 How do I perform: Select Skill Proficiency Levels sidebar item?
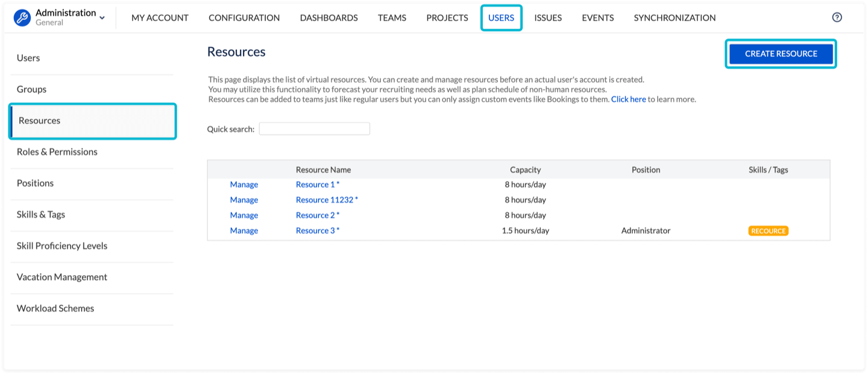tap(62, 246)
